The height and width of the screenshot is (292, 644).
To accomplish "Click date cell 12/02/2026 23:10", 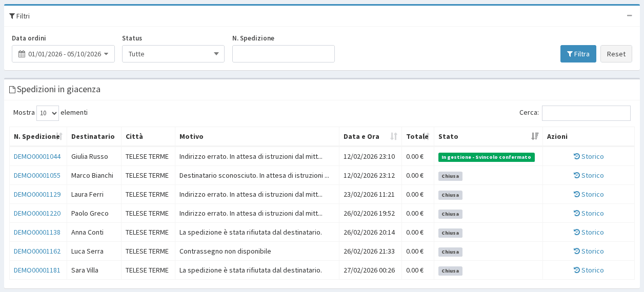I will [369, 156].
